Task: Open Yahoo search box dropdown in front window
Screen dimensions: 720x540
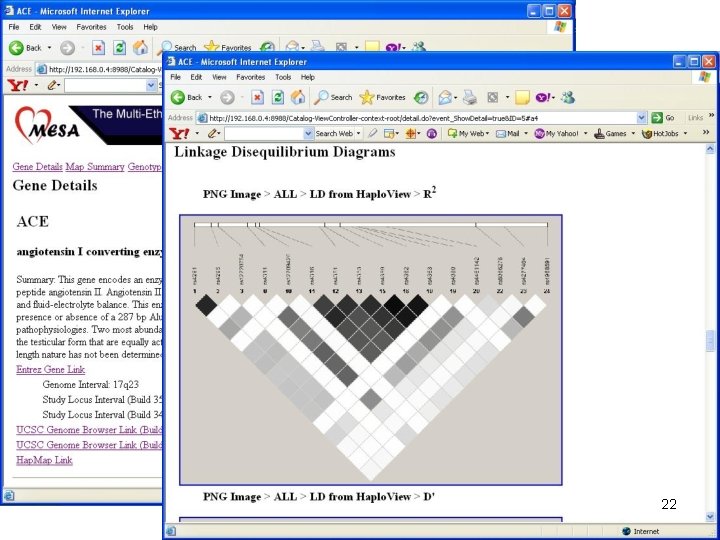Action: [308, 134]
